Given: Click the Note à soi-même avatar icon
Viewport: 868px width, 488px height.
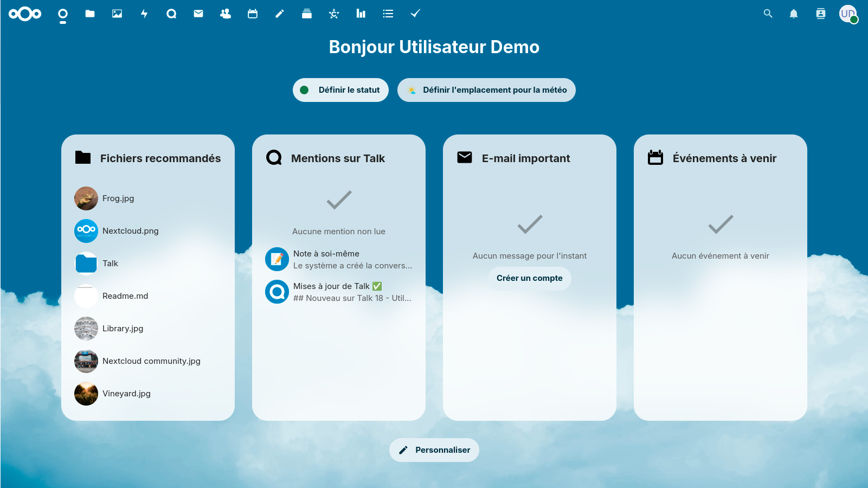Looking at the screenshot, I should [277, 259].
